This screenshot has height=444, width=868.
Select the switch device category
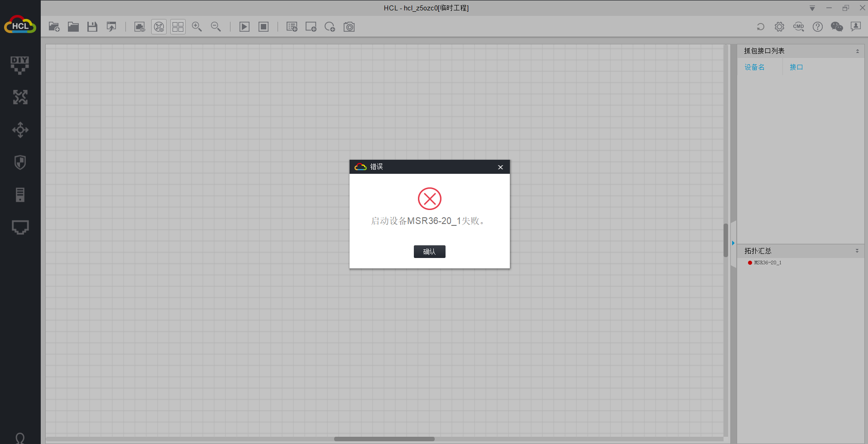pos(20,130)
